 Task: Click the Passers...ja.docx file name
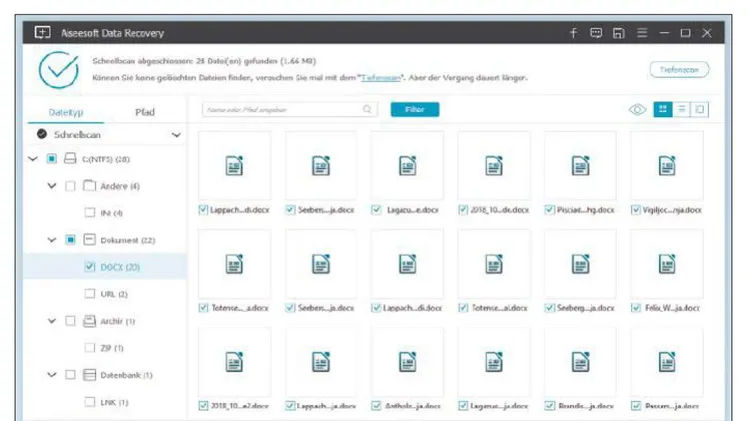point(672,406)
